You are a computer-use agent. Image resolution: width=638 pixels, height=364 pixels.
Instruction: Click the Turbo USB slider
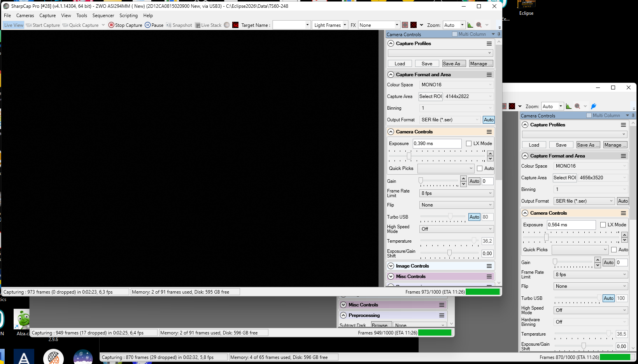click(x=443, y=216)
